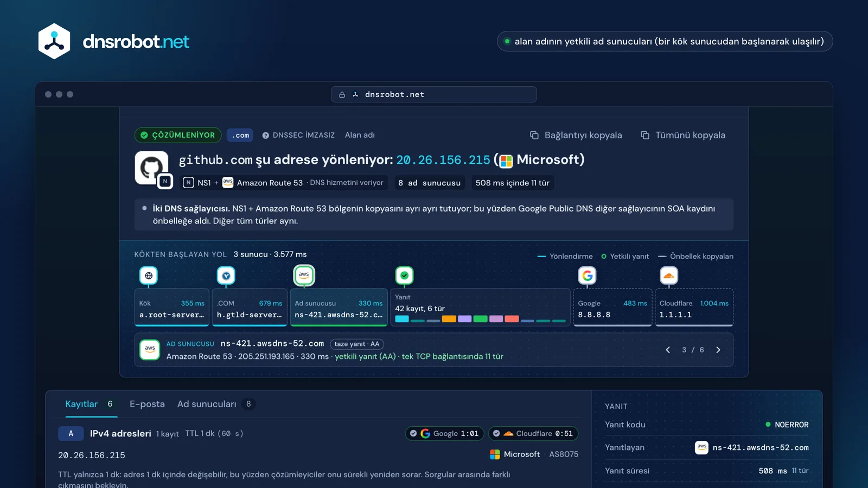
Task: Open the E-posta tab
Action: pyautogui.click(x=147, y=404)
